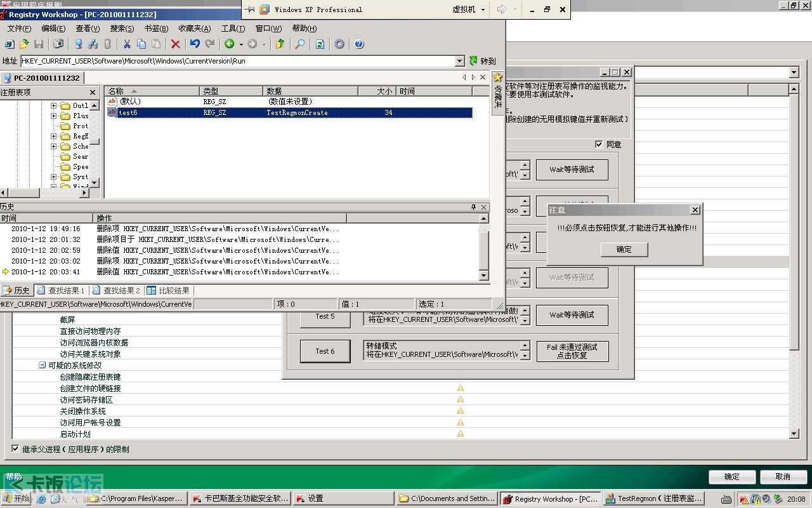Open the 搜索(S) menu

coord(122,29)
